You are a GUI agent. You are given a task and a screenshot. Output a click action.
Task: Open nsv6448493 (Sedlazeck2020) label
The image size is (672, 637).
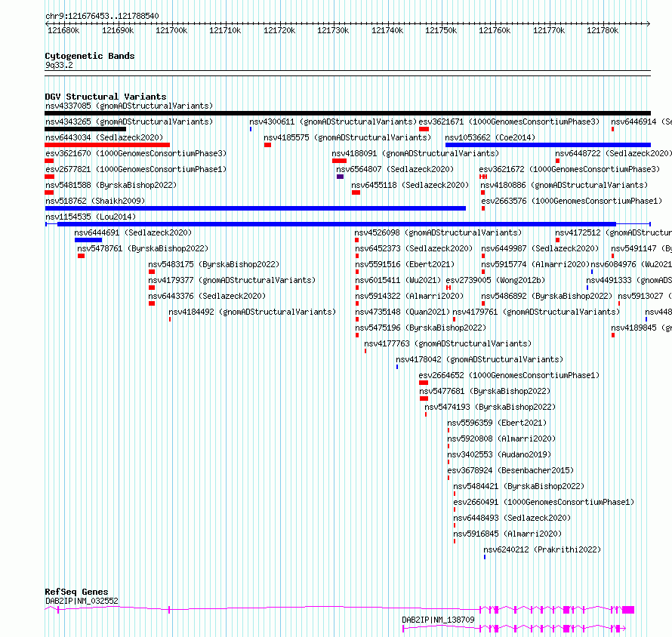point(512,518)
